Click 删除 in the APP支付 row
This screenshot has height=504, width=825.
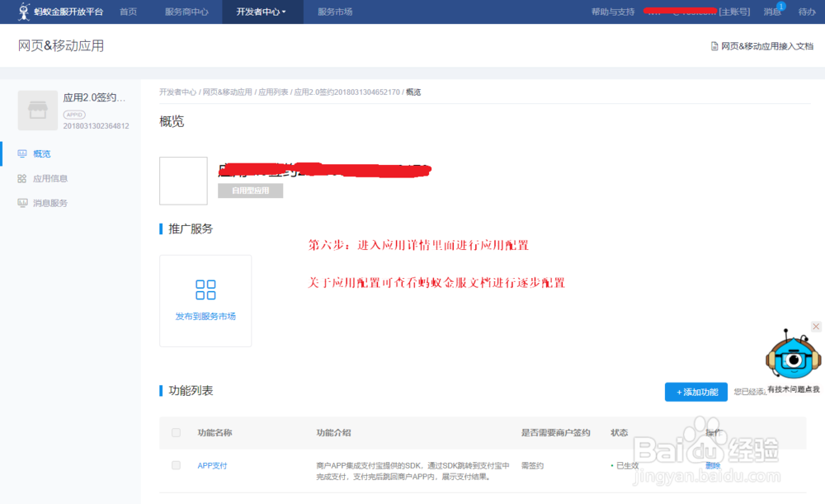(x=713, y=465)
